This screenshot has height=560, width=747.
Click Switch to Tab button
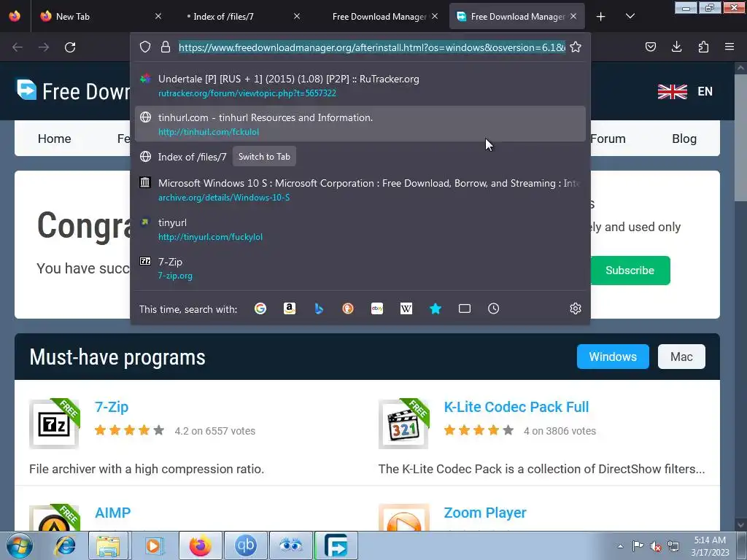[x=264, y=157]
